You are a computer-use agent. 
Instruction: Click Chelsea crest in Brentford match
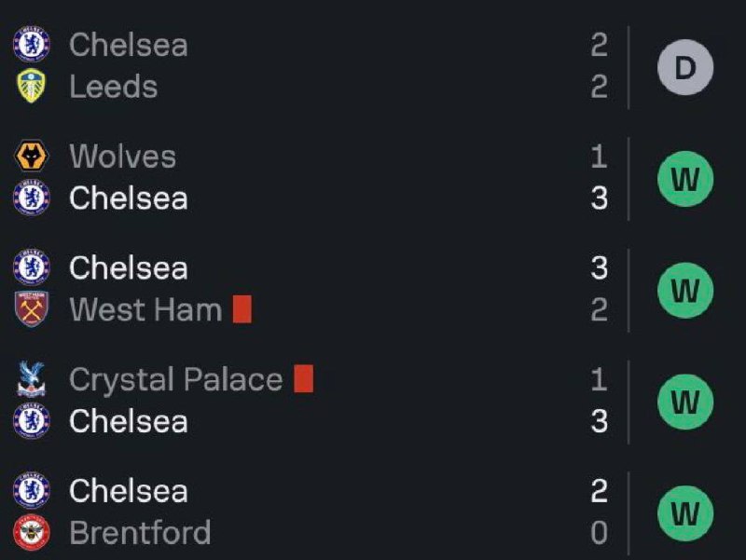pos(32,490)
